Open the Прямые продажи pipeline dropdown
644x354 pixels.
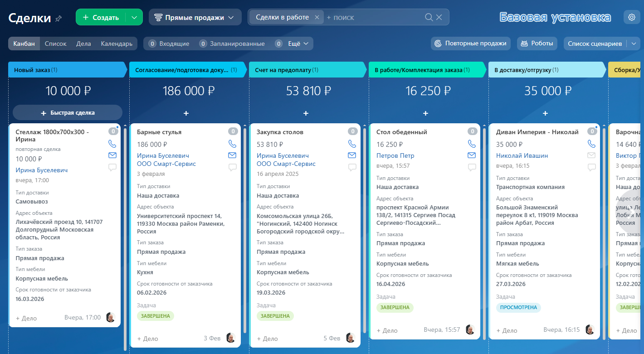coord(195,17)
